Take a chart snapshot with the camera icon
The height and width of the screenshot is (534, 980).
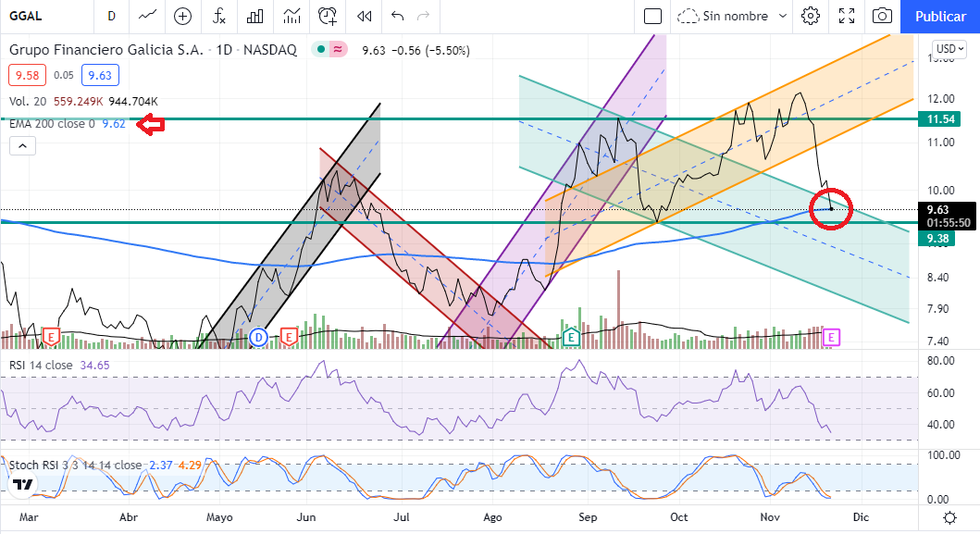(882, 16)
